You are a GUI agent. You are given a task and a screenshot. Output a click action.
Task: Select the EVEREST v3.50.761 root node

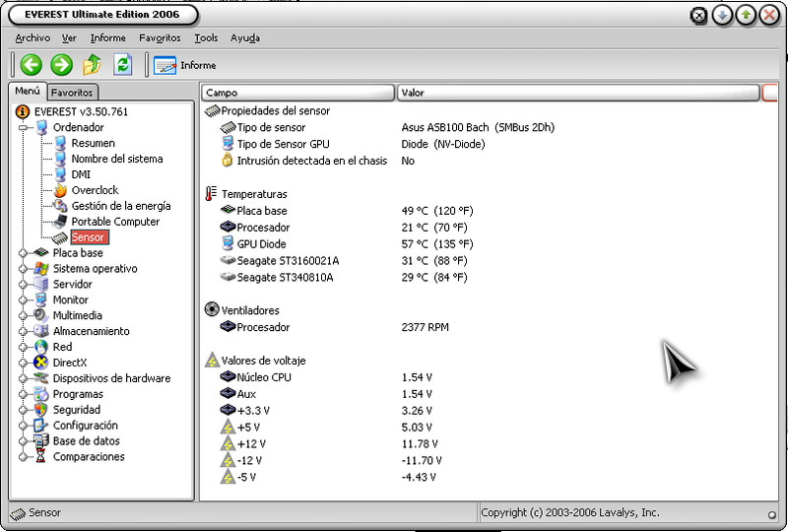(81, 111)
